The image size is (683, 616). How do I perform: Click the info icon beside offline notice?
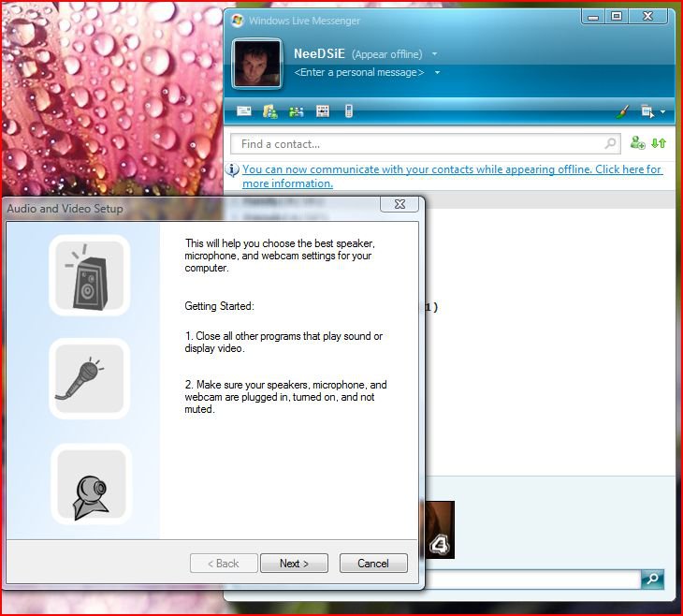(233, 169)
